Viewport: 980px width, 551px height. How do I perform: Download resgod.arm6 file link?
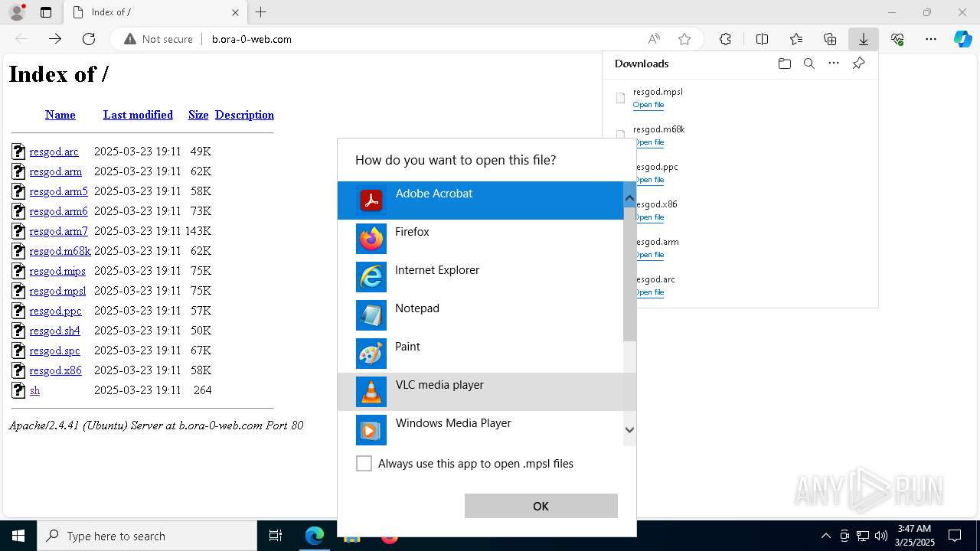[x=58, y=211]
